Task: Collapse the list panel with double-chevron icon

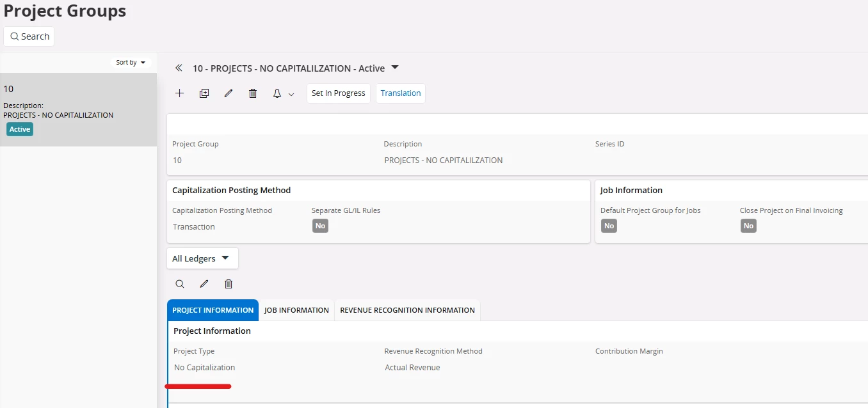Action: coord(179,68)
